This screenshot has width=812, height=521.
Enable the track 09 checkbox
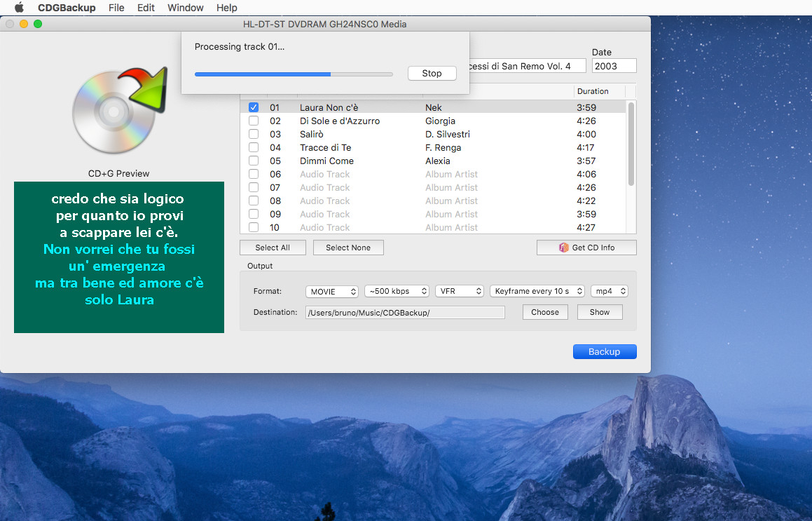tap(253, 214)
